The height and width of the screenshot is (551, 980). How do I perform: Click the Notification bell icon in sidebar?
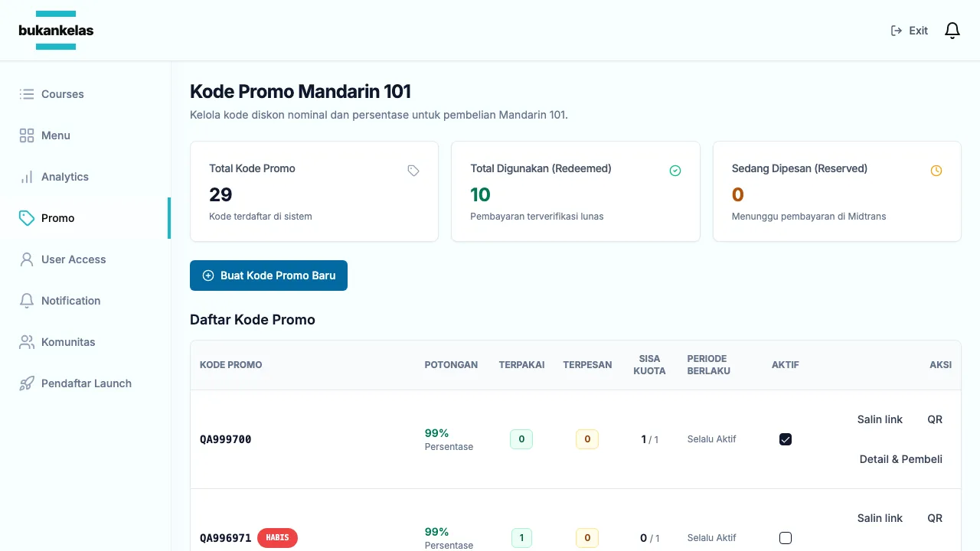[27, 301]
